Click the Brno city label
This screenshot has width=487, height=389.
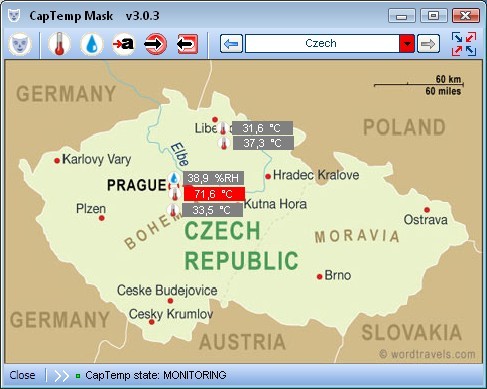[338, 275]
